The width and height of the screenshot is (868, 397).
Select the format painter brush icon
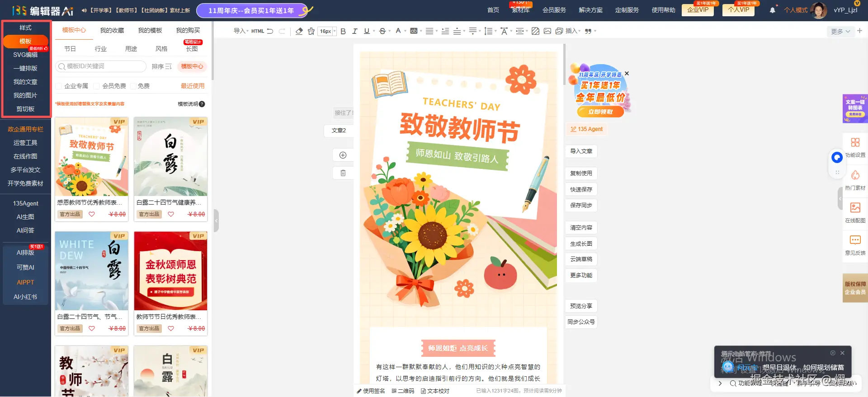311,31
